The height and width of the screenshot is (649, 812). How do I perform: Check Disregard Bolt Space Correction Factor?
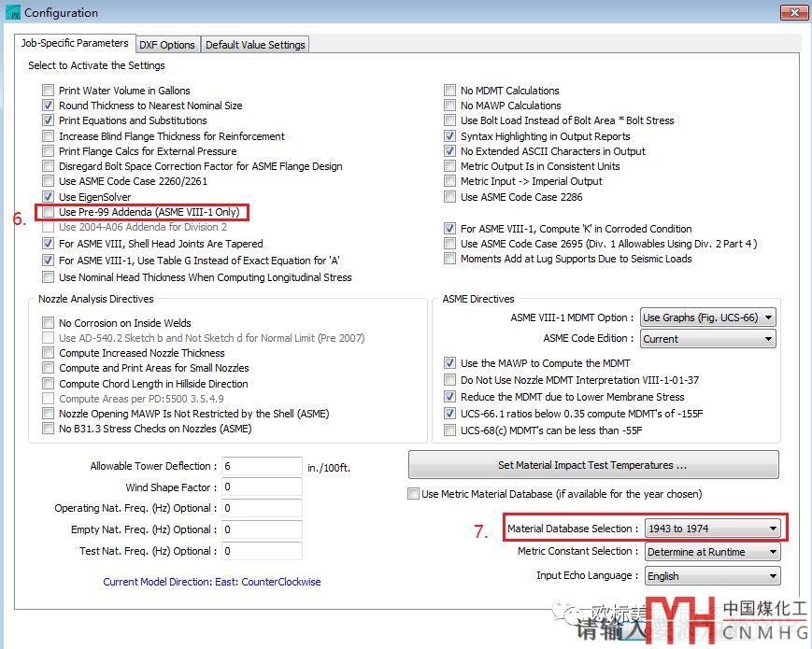(49, 166)
